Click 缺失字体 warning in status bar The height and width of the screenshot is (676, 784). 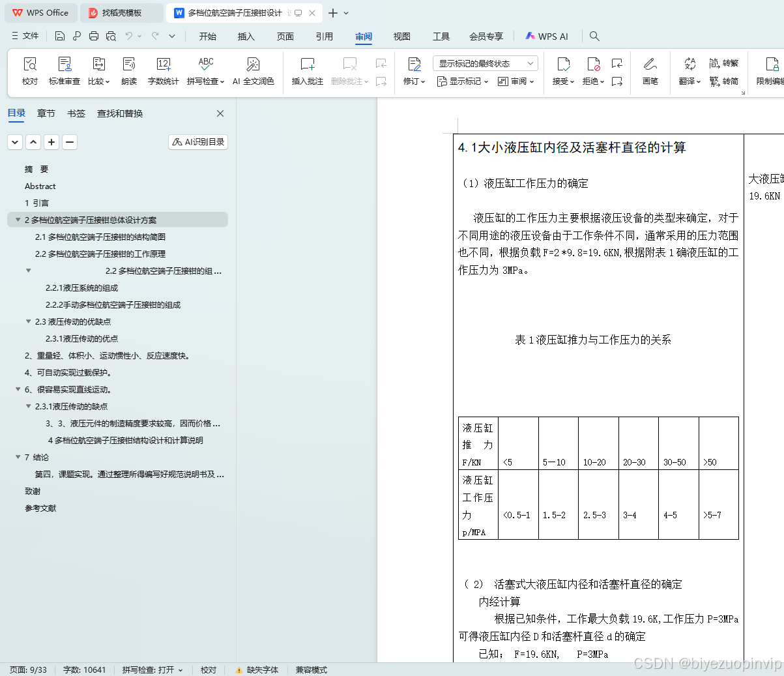257,669
